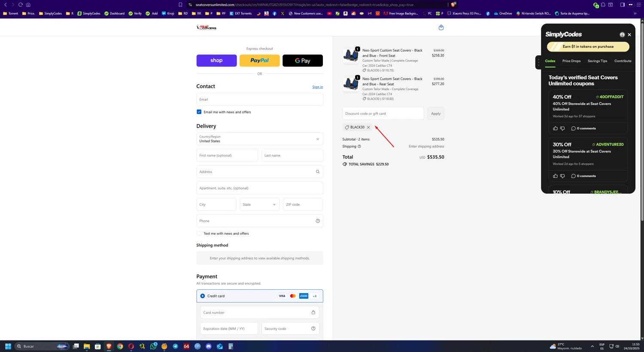Image resolution: width=644 pixels, height=352 pixels.
Task: Pay with the Shop Pay button
Action: coord(216,61)
